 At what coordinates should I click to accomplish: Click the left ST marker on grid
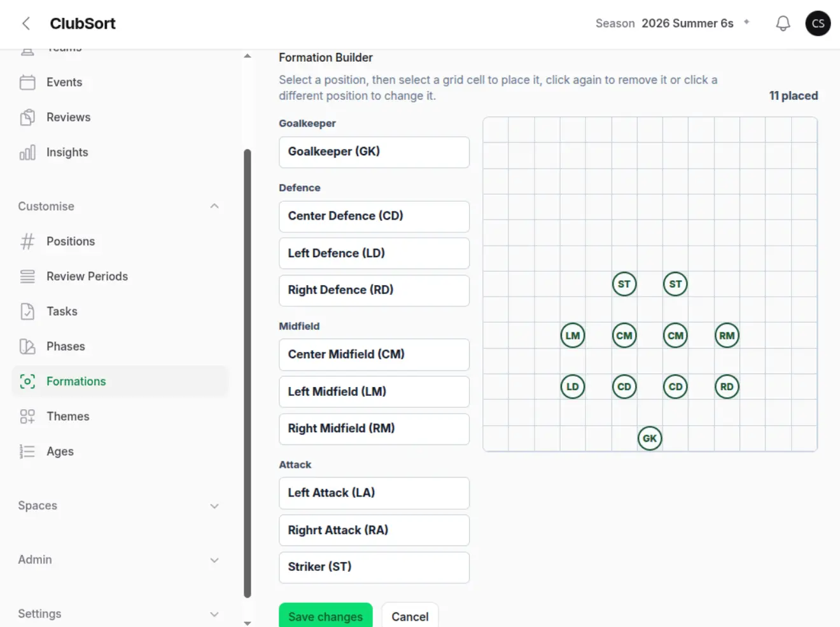point(624,284)
